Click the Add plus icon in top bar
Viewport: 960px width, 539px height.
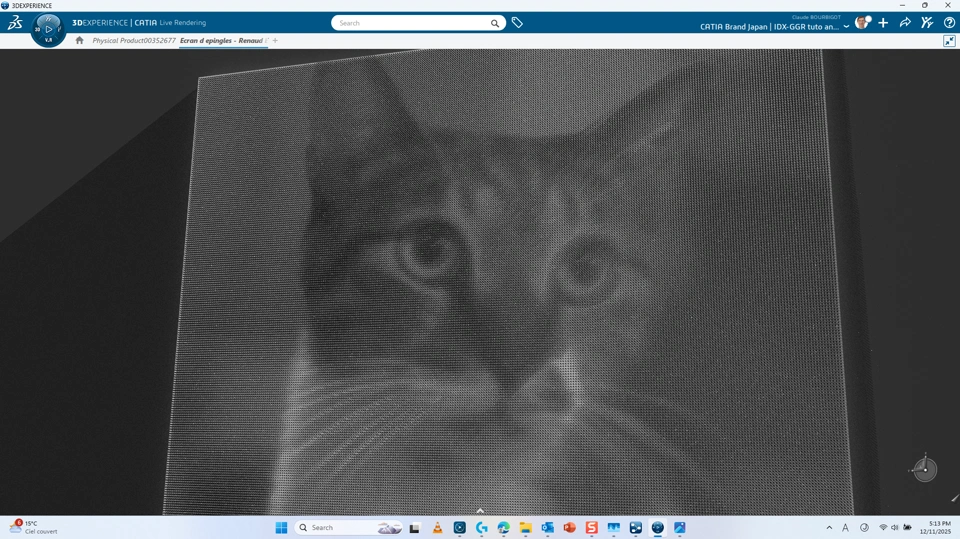[x=883, y=23]
